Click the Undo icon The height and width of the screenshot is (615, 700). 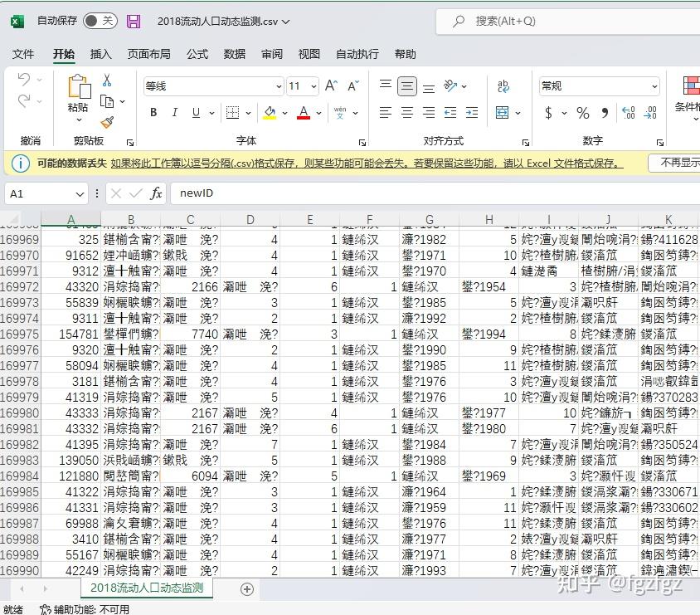coord(23,80)
